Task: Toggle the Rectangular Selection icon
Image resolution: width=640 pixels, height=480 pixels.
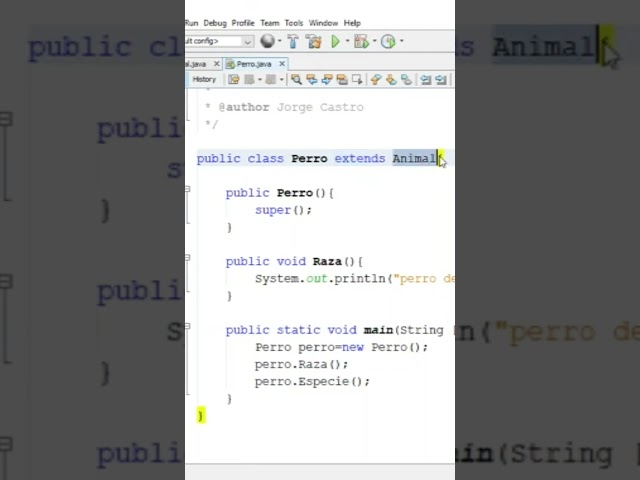Action: click(357, 80)
